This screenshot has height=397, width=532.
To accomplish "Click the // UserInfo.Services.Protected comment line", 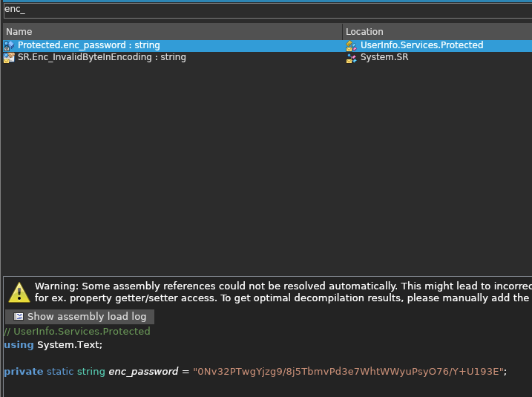I will tap(76, 332).
